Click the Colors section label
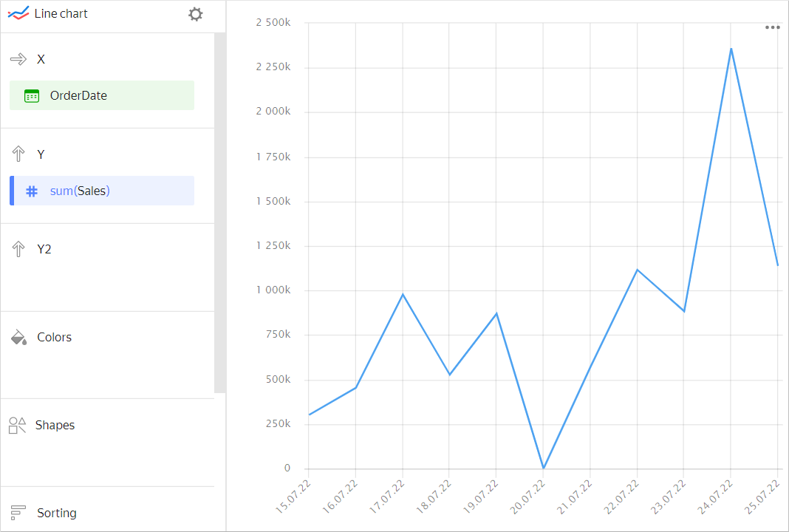The width and height of the screenshot is (789, 532). 55,338
